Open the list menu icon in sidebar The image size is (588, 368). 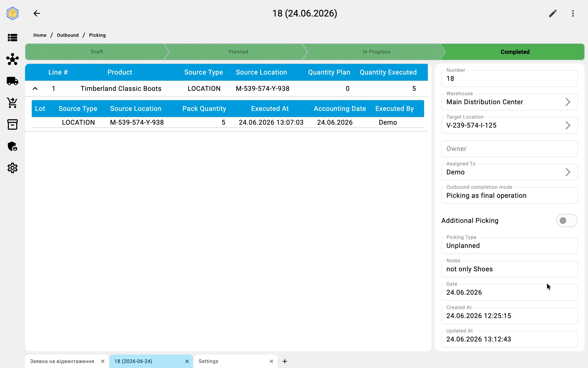coord(12,37)
